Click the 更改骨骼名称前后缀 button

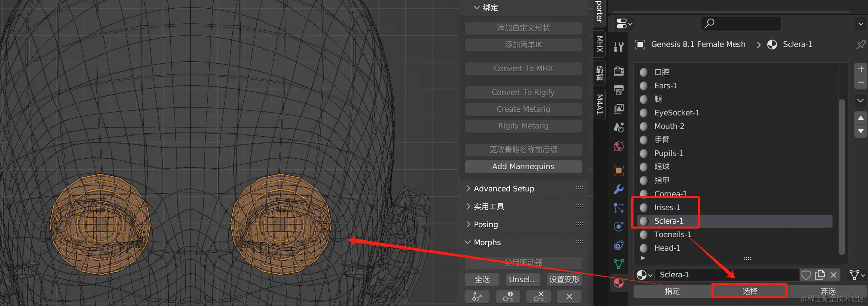[x=523, y=150]
